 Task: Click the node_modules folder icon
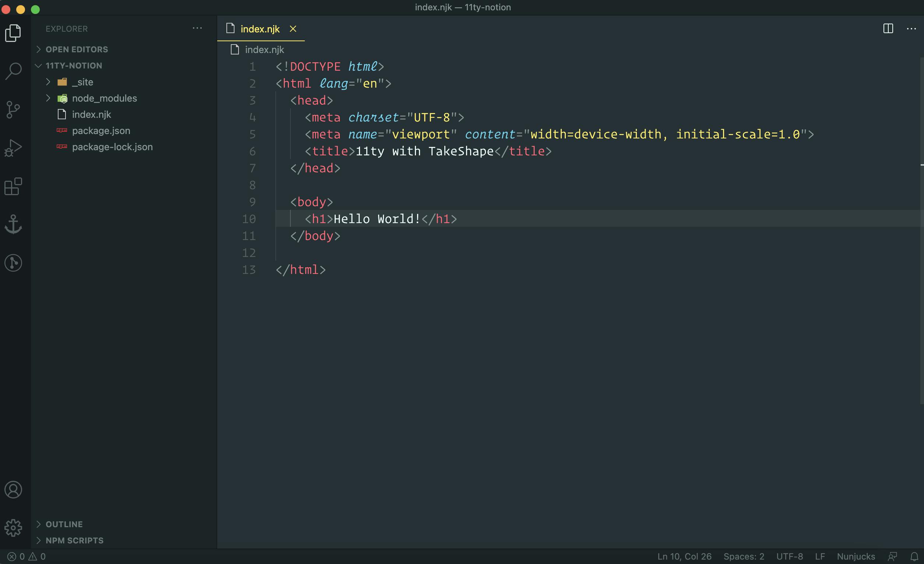(x=62, y=98)
